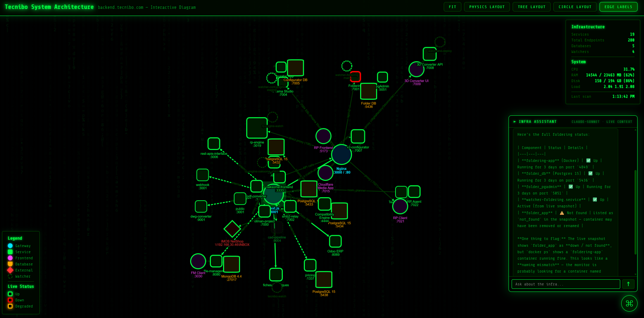The image size is (644, 318).
Task: Select the pricing :1337 node
Action: click(310, 265)
